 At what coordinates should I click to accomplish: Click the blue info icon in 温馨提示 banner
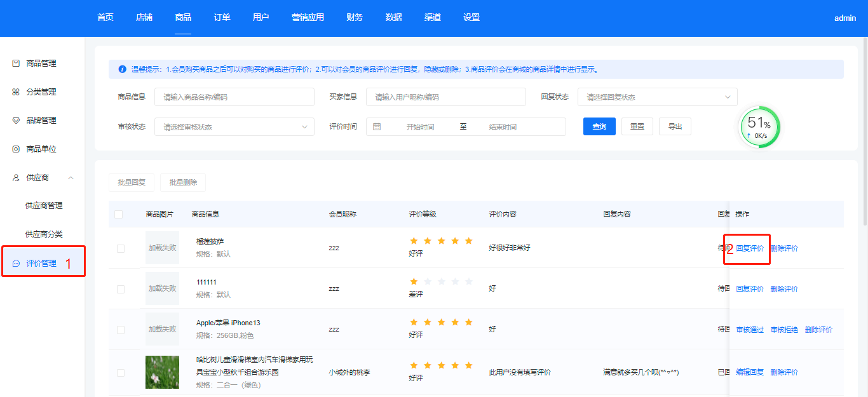[122, 69]
